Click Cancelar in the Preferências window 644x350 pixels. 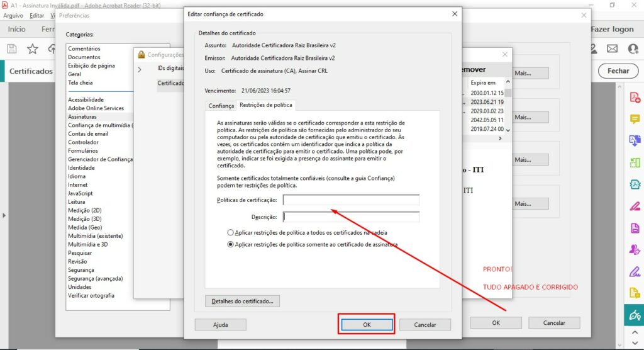[x=554, y=323]
